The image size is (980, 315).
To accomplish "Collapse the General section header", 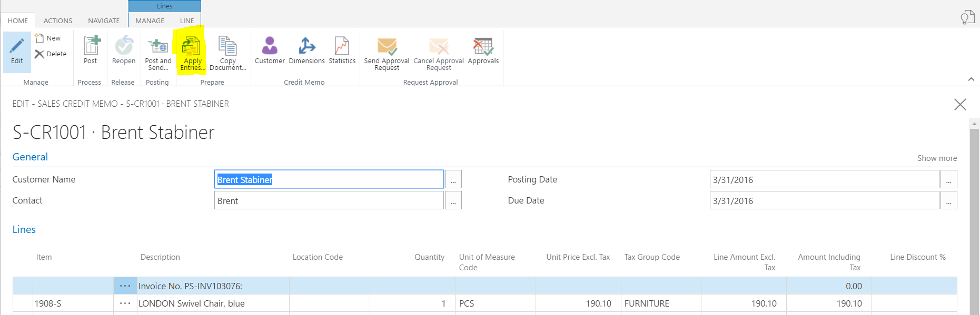I will [30, 157].
